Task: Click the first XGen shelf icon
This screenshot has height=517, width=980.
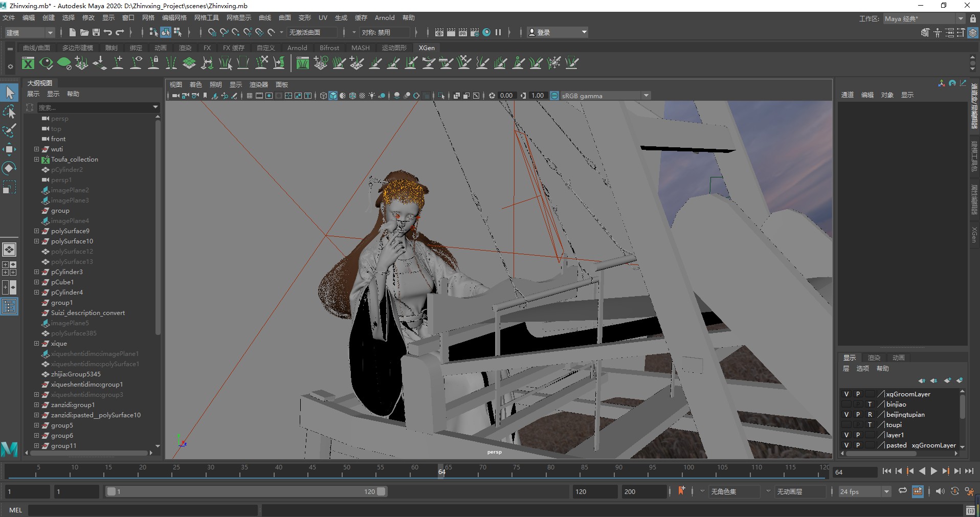Action: point(28,63)
